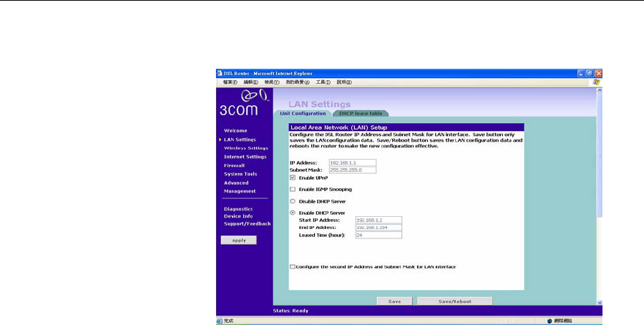Click the Windows flag logo in menu bar

[x=596, y=82]
